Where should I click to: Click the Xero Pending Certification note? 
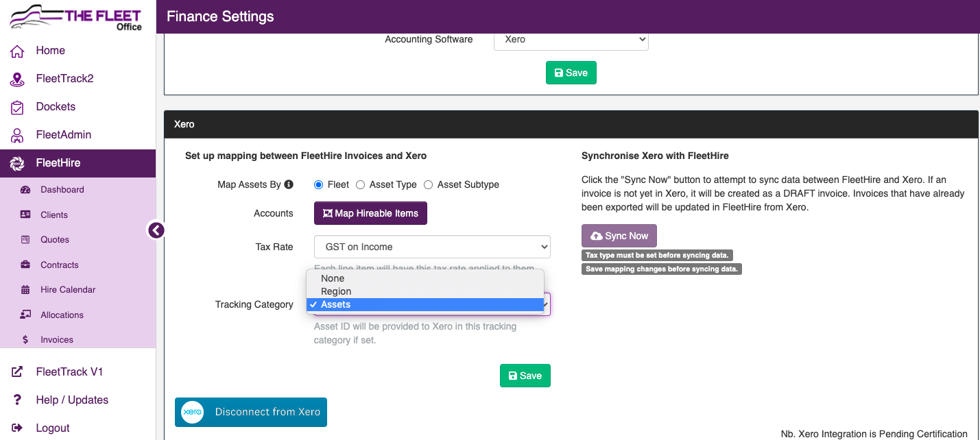click(x=874, y=434)
